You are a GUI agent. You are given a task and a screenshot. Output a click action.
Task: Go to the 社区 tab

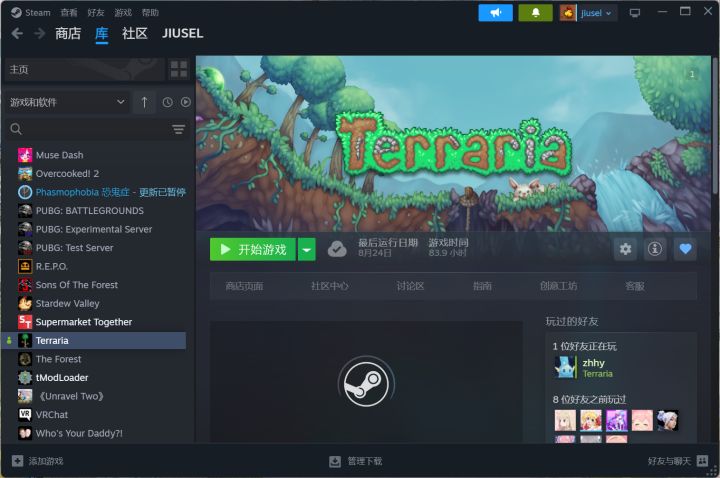click(135, 33)
